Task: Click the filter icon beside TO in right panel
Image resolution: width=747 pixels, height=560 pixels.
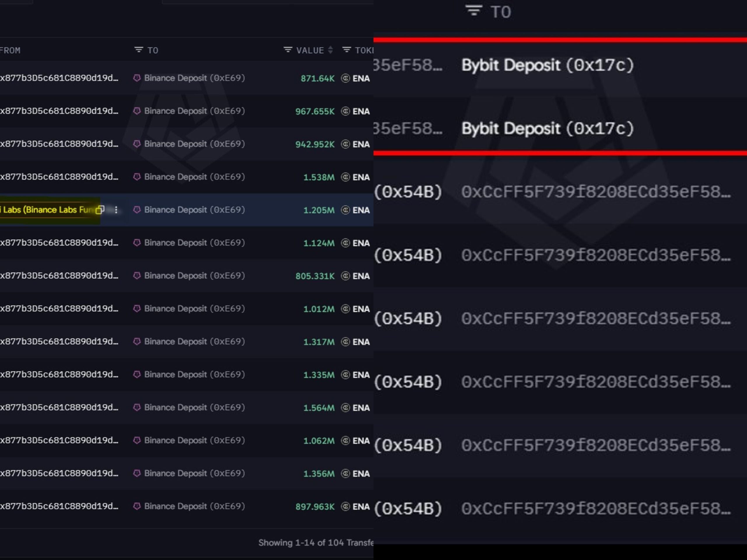Action: pos(474,11)
